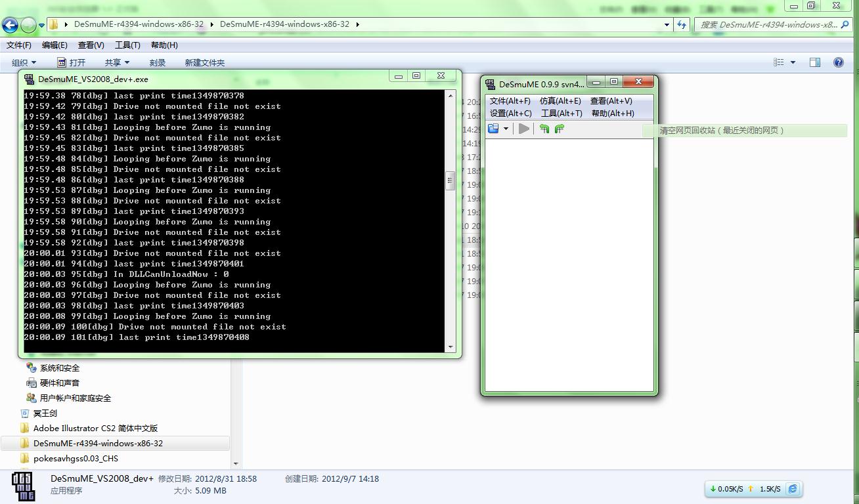
Task: Go back in Explorer
Action: [x=10, y=25]
